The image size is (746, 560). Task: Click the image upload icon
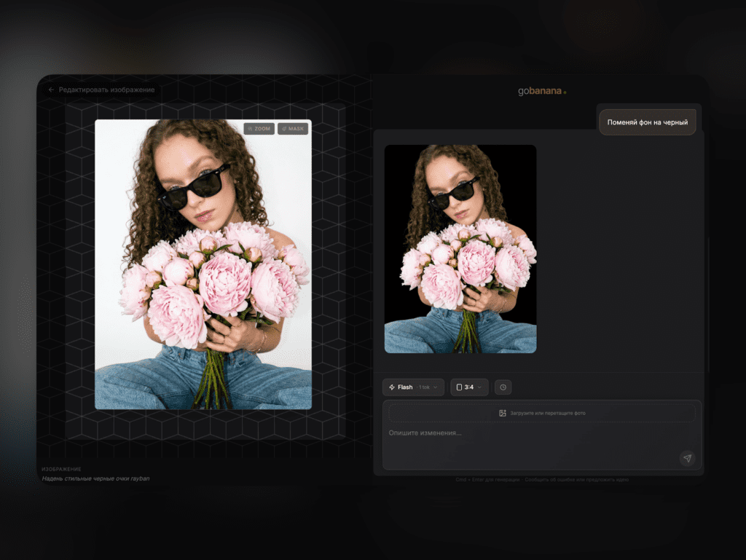coord(503,413)
